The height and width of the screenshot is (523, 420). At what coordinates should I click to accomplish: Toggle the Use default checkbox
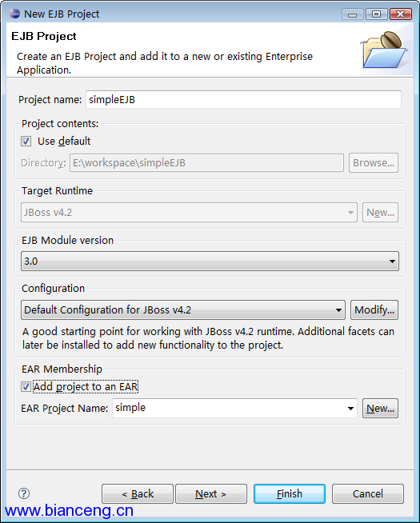pos(26,141)
